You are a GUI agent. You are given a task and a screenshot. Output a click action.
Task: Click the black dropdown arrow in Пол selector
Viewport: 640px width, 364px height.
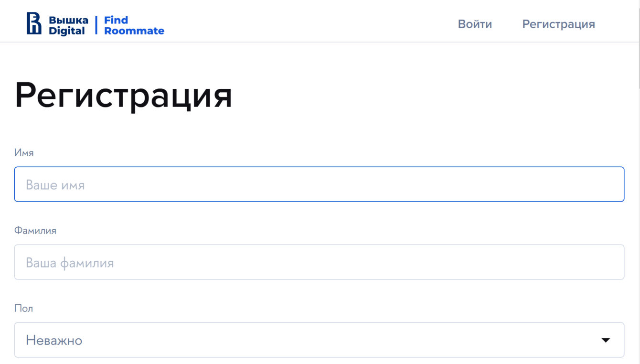point(606,340)
